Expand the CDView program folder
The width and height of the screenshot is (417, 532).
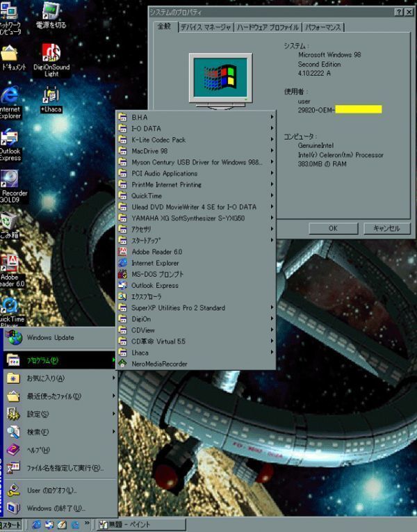(196, 330)
